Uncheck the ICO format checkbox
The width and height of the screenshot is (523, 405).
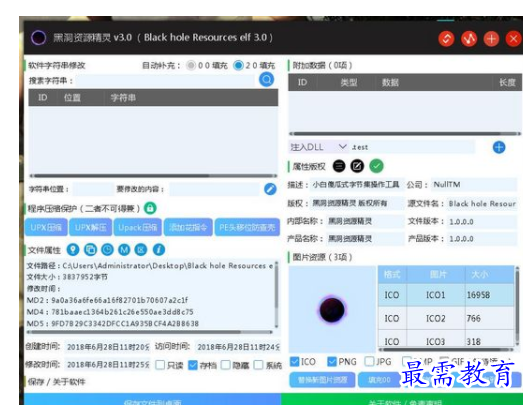295,362
